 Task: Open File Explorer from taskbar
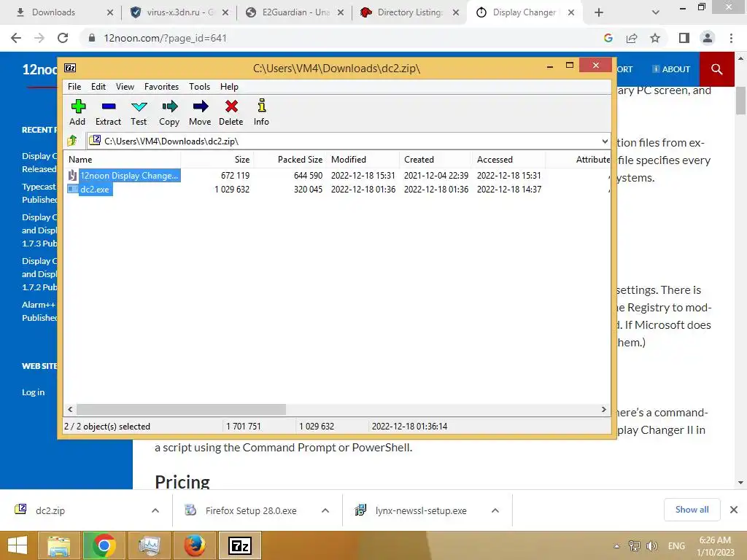tap(59, 545)
